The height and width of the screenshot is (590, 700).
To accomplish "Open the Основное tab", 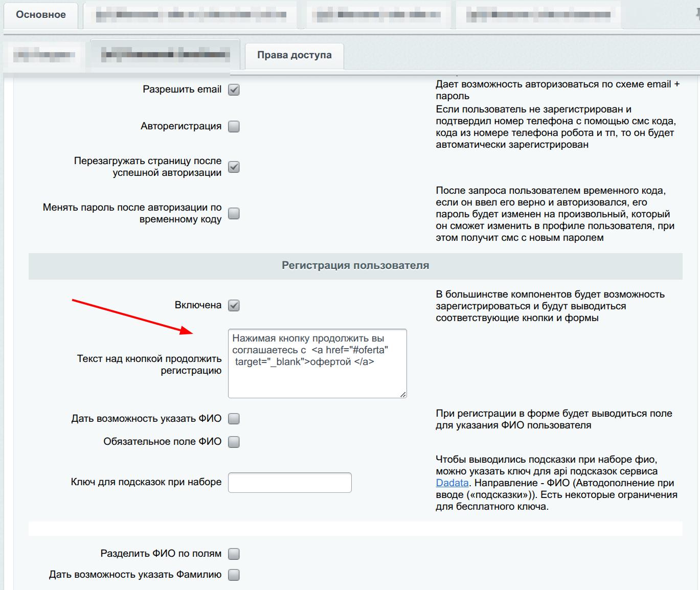I will [x=41, y=15].
